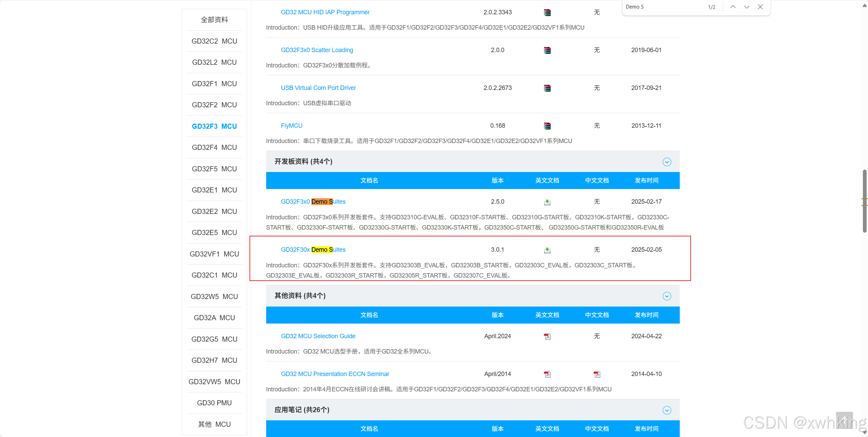This screenshot has height=437, width=868.
Task: Collapse the 其他资料 section chevron
Action: (x=666, y=296)
